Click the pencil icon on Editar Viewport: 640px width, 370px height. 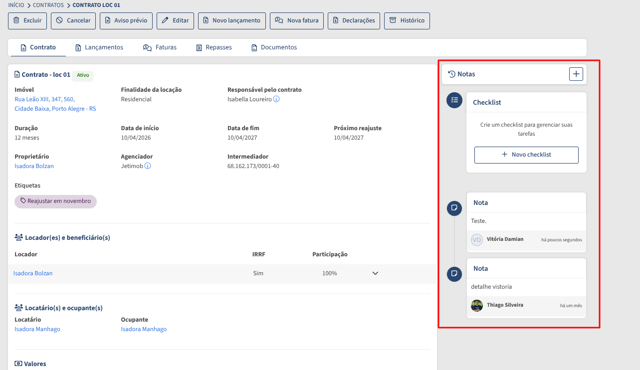point(165,20)
